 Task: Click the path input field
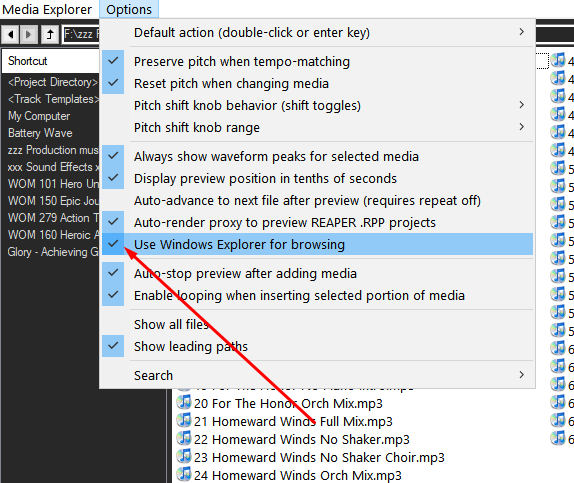pyautogui.click(x=81, y=35)
